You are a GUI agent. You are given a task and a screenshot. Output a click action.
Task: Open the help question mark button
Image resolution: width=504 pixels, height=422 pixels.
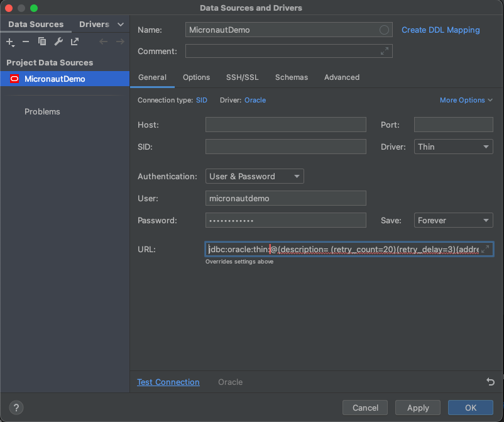(16, 408)
